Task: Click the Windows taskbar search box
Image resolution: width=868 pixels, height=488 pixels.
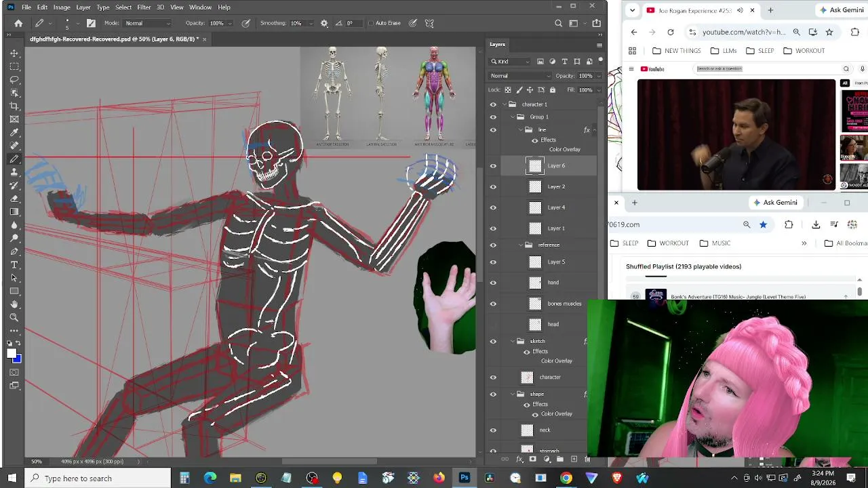Action: [x=98, y=479]
